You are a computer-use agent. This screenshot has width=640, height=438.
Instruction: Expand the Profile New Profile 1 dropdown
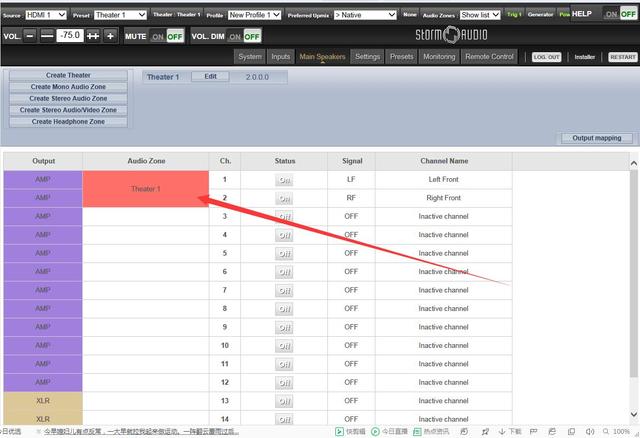(x=255, y=15)
